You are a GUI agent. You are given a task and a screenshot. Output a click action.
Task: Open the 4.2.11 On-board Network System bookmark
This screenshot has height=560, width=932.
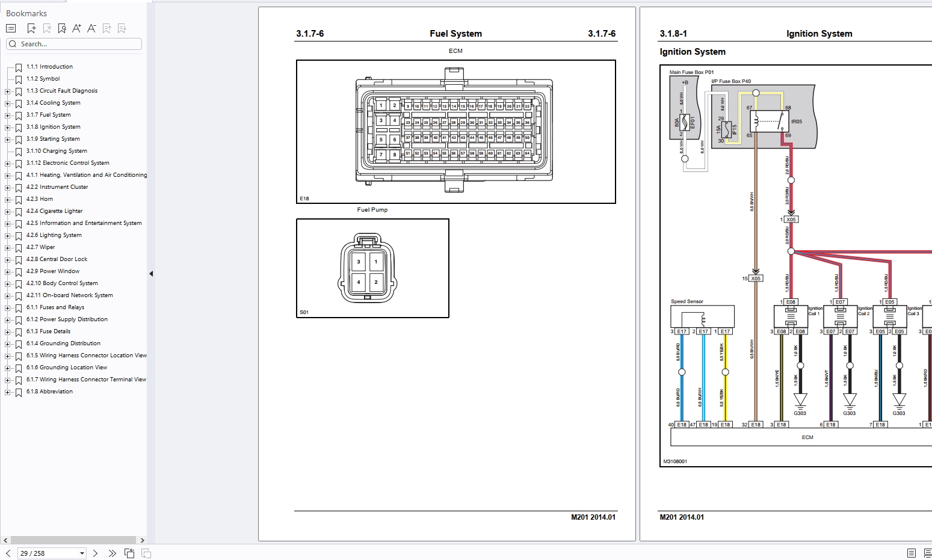69,295
